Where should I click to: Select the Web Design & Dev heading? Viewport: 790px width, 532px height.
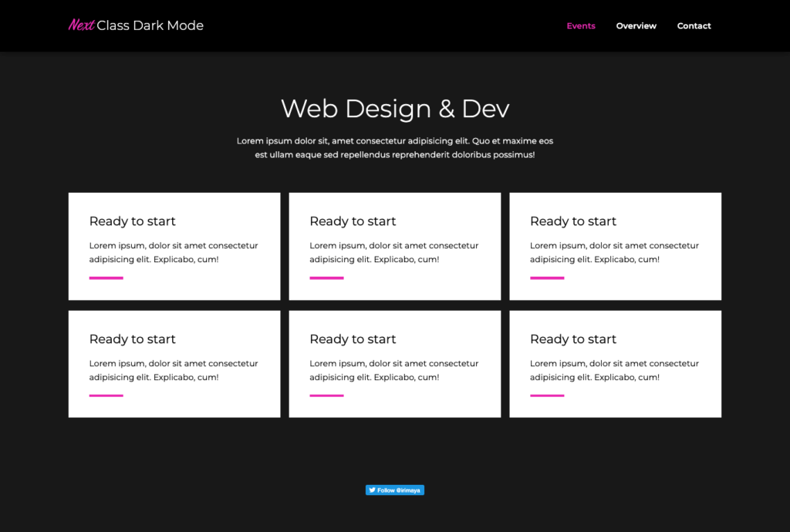coord(395,108)
